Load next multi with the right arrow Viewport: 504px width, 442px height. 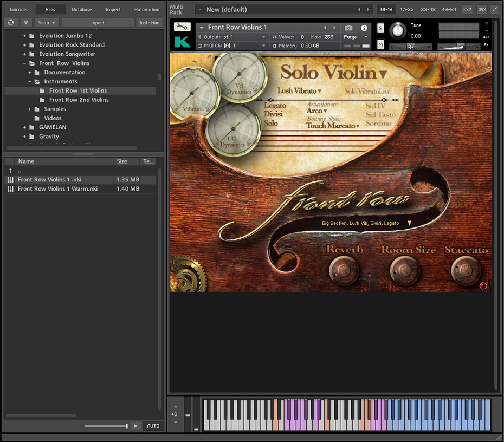pyautogui.click(x=368, y=10)
